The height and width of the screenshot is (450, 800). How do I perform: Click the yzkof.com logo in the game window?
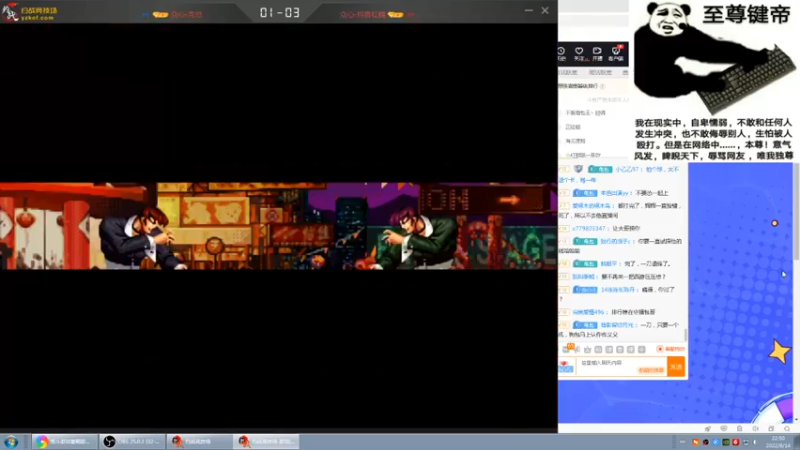tap(29, 12)
